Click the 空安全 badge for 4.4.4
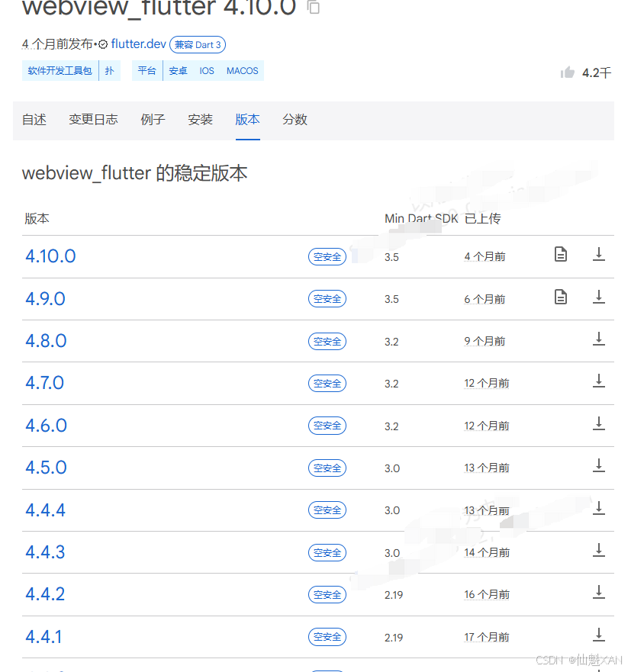Viewport: 631px width, 672px height. (327, 510)
